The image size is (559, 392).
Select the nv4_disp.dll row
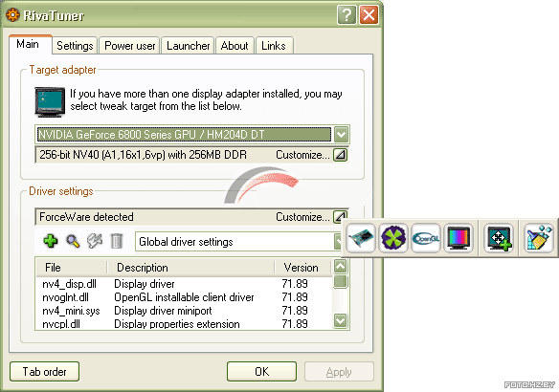click(184, 284)
